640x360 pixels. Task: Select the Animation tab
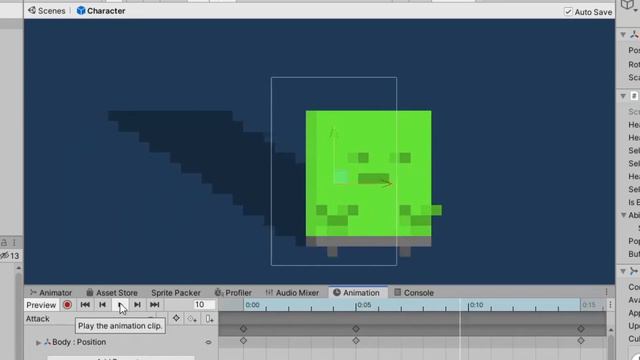coord(356,293)
